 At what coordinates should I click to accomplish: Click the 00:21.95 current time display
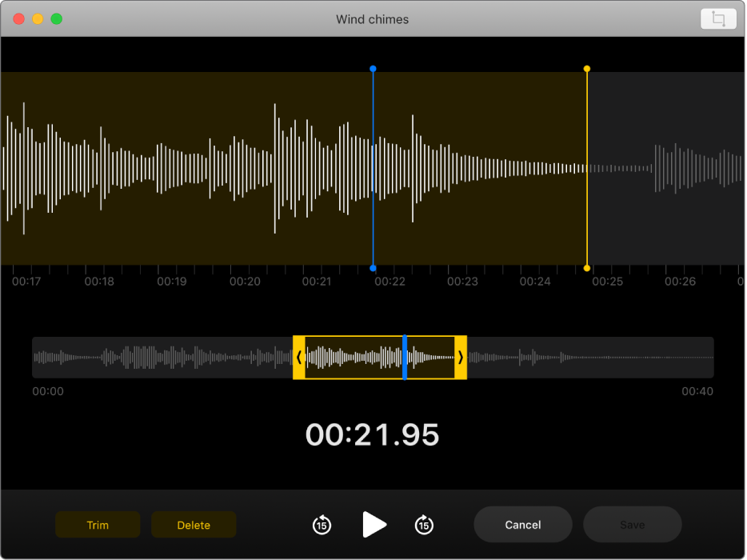(373, 435)
